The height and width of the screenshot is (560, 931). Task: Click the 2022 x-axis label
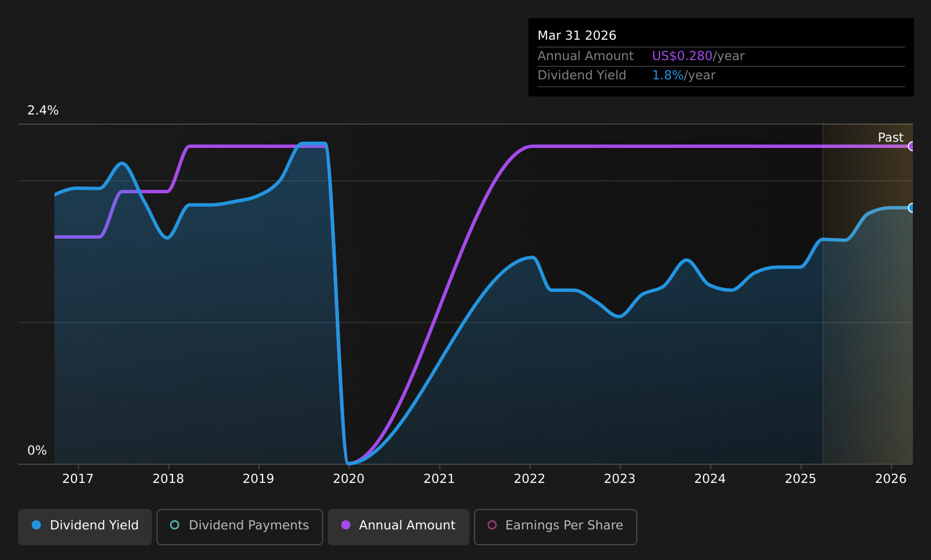pyautogui.click(x=530, y=479)
